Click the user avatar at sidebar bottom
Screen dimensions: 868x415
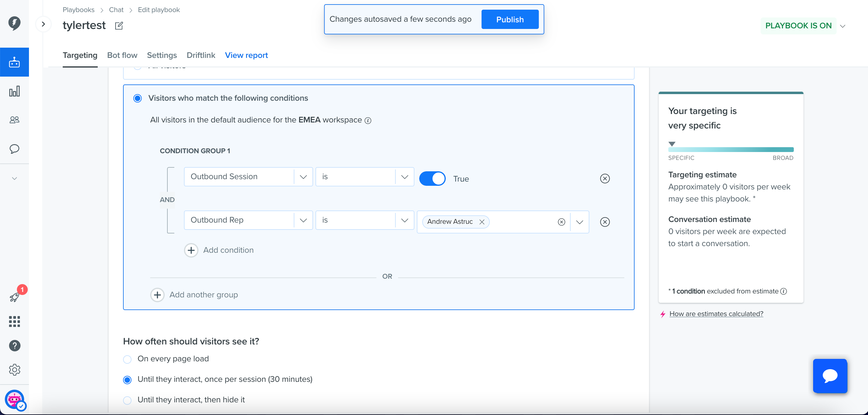click(x=14, y=400)
